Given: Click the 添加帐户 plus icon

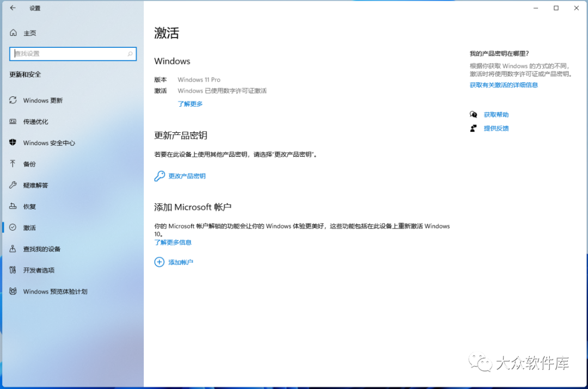Looking at the screenshot, I should pos(159,262).
